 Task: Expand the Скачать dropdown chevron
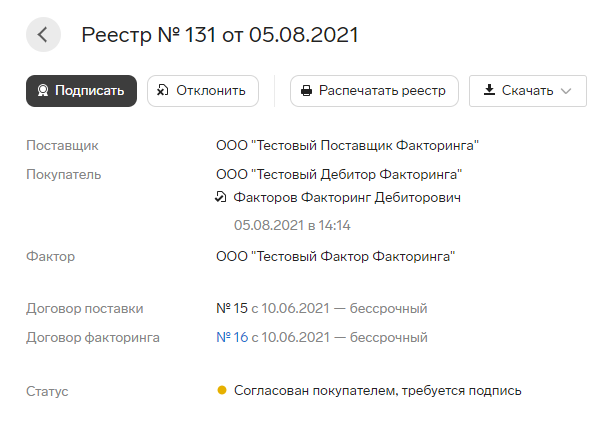pyautogui.click(x=566, y=91)
